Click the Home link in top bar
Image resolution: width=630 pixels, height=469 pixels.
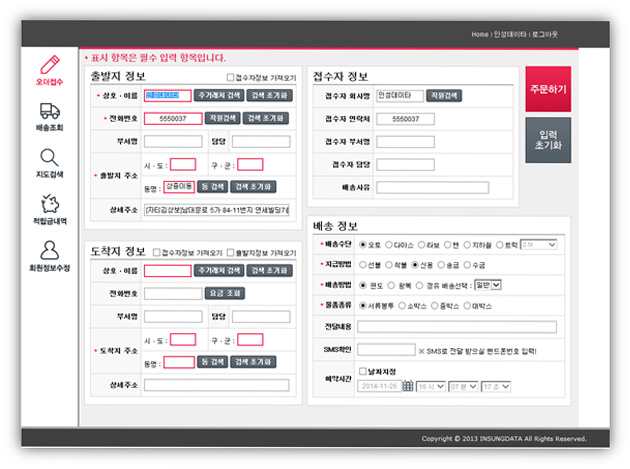pyautogui.click(x=481, y=35)
